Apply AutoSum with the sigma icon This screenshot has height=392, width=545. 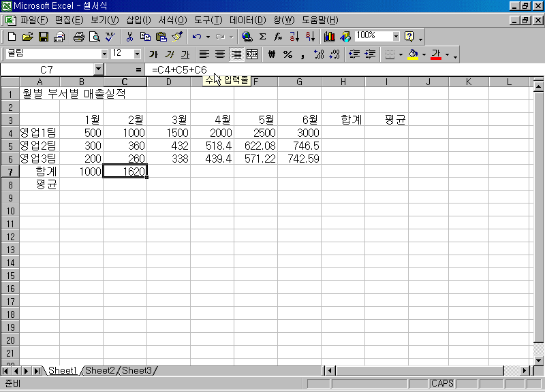[x=263, y=37]
